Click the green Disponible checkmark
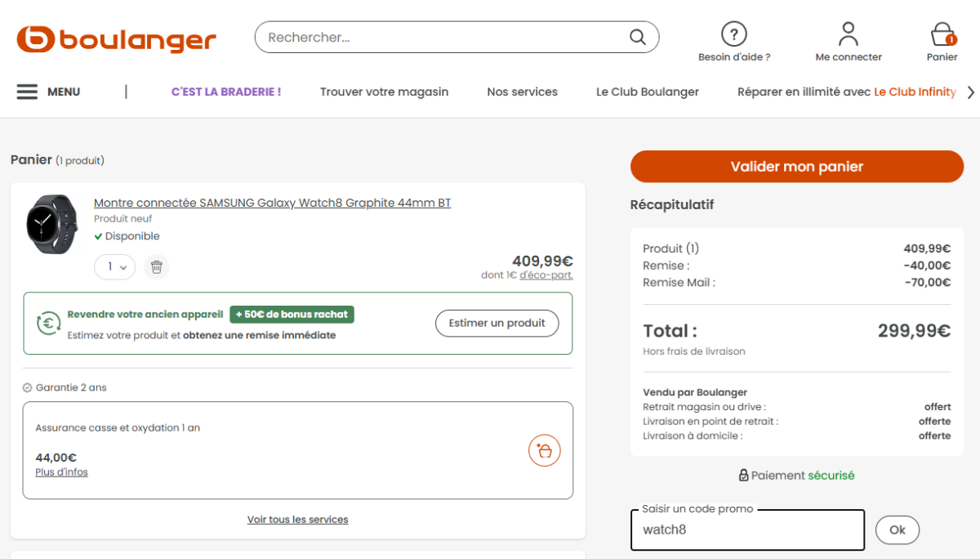This screenshot has width=980, height=559. point(98,236)
